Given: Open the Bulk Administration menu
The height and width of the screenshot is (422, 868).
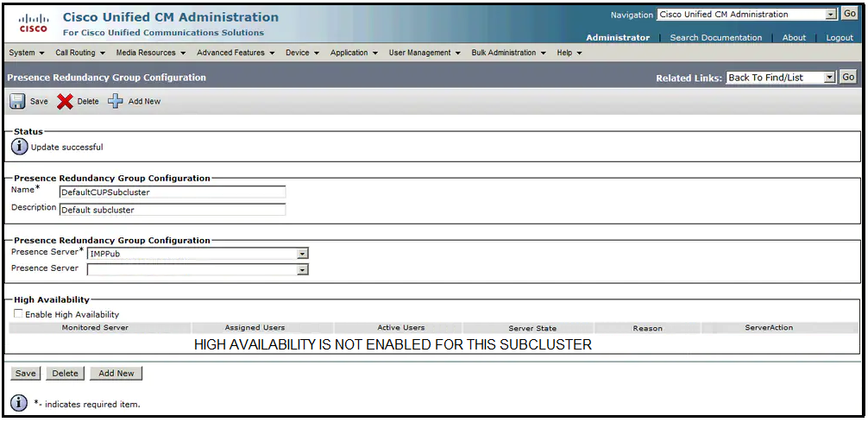Looking at the screenshot, I should point(508,53).
